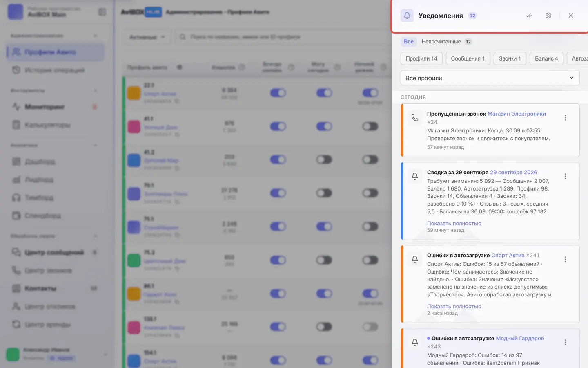Switch to the Непрочитанные tab
588x368 pixels.
coord(446,41)
